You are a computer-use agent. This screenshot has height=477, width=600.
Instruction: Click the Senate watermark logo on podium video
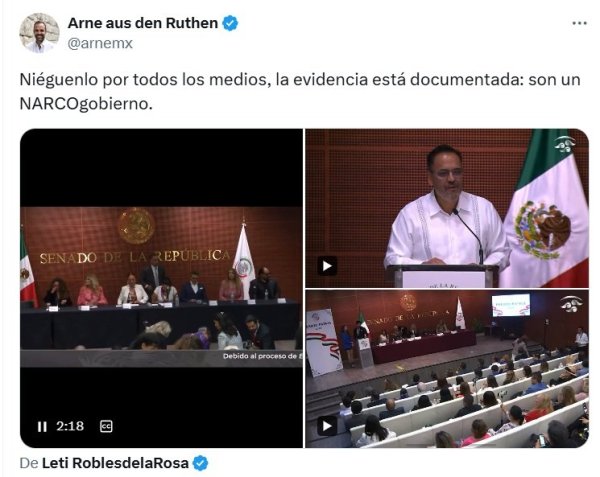[565, 144]
